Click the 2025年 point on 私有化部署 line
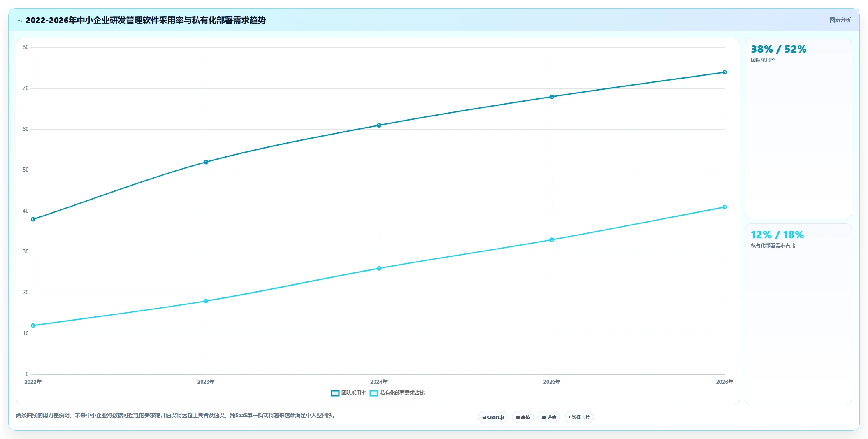The height and width of the screenshot is (439, 868). click(x=552, y=240)
